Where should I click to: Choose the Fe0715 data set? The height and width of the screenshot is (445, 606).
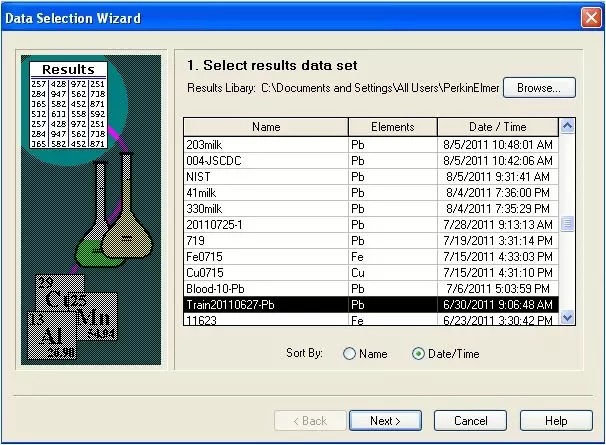tap(266, 257)
